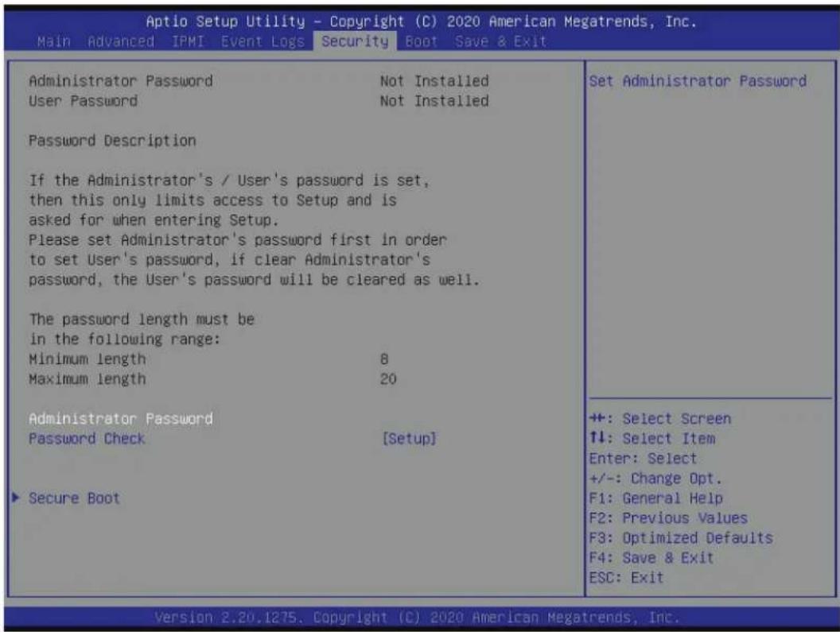
Task: Click the minimum length value 8
Action: click(x=384, y=359)
